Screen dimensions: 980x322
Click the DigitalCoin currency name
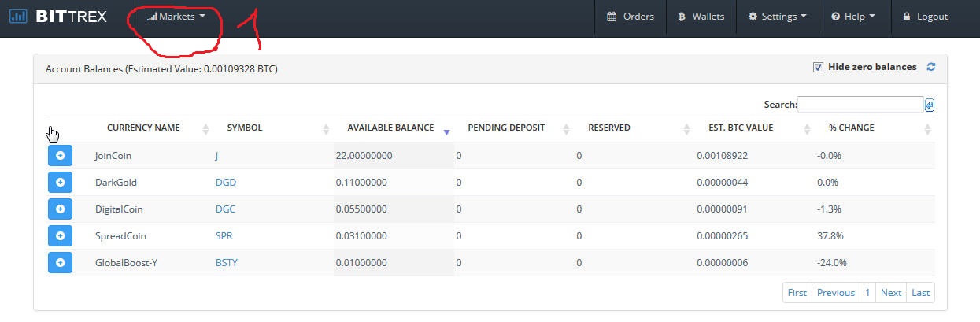point(119,209)
